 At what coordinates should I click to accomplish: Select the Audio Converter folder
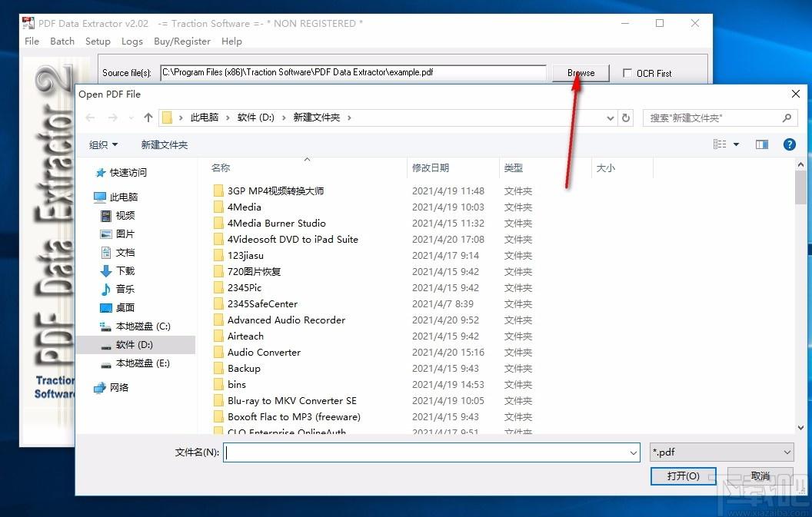point(264,353)
